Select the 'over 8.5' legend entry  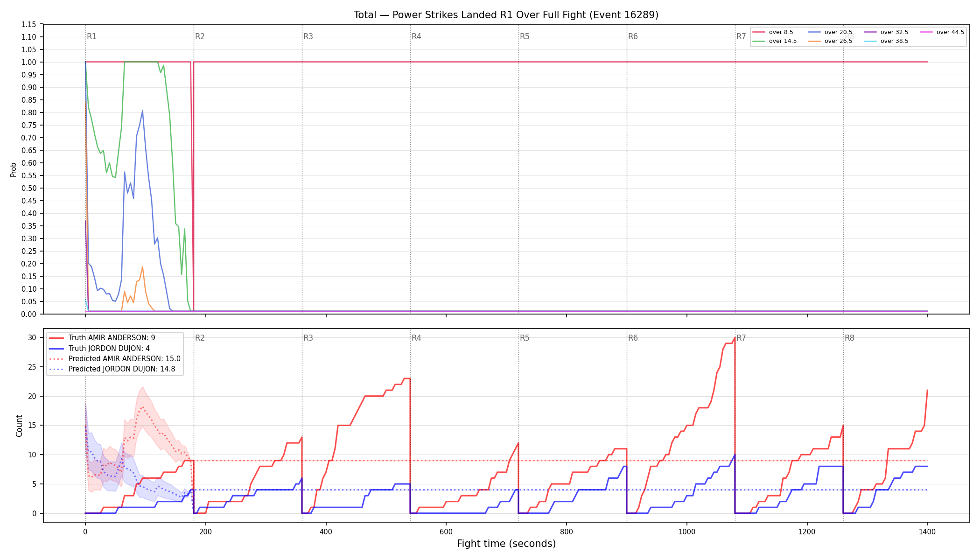772,32
